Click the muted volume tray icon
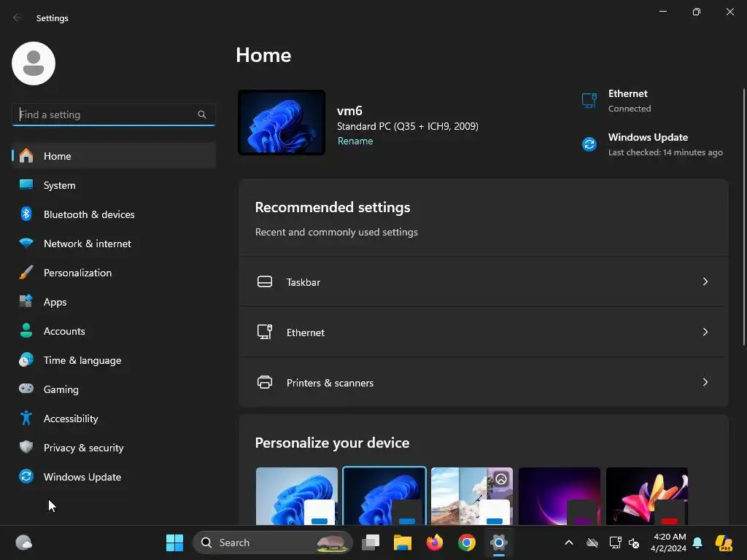 [634, 542]
